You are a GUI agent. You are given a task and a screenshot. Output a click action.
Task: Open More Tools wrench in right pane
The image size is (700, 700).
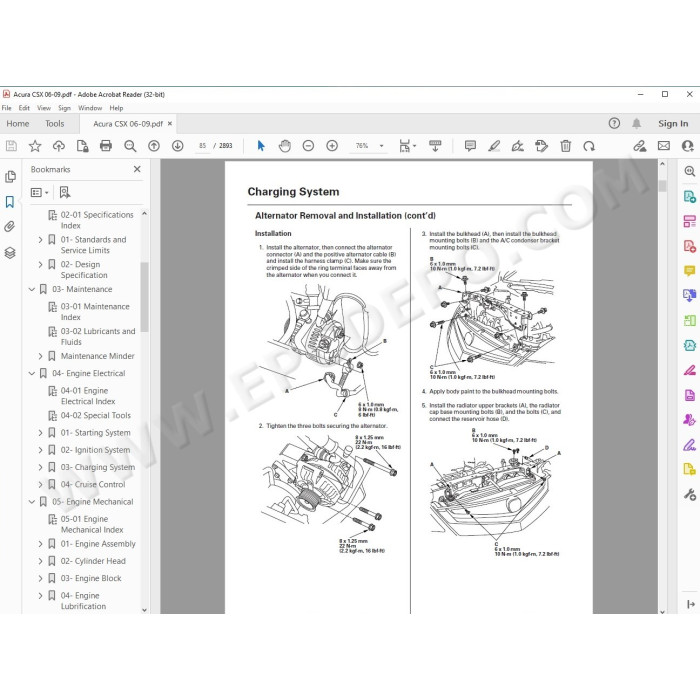click(689, 494)
